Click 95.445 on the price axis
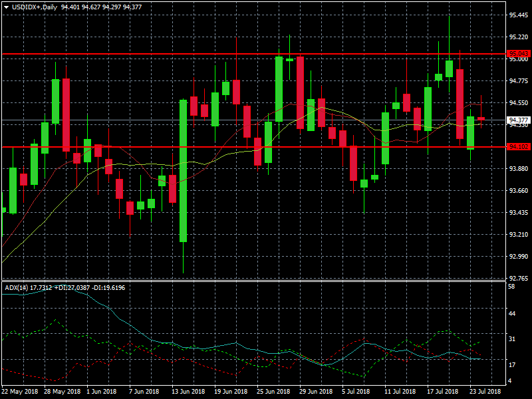Screen dimensions: 532x399 518,15
